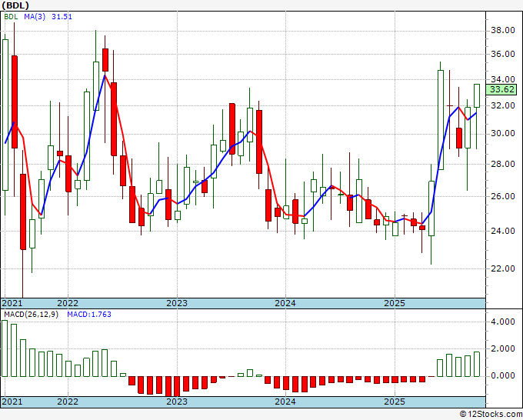
Task: Select the MACD(26,12,9) indicator label
Action: point(31,315)
